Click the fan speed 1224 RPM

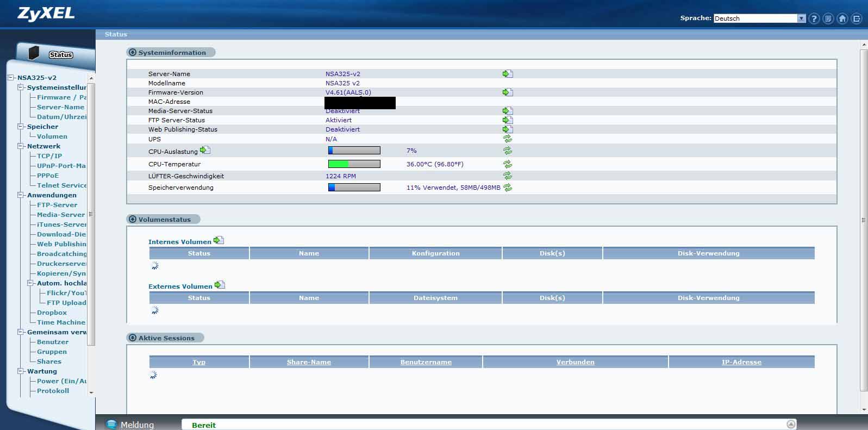click(x=341, y=176)
